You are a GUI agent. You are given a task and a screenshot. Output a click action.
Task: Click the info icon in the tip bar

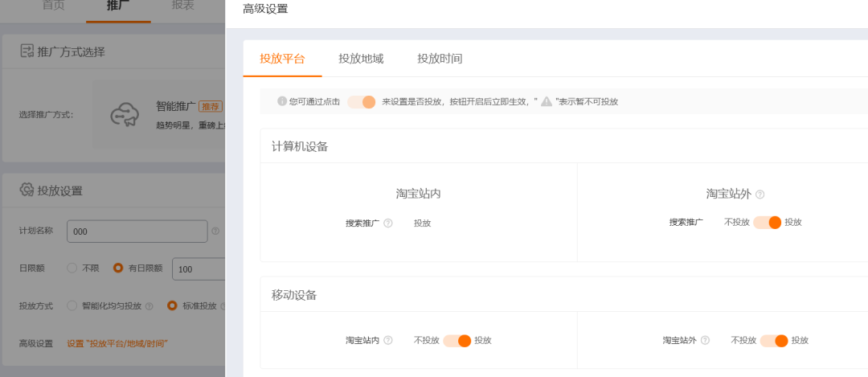pos(282,101)
